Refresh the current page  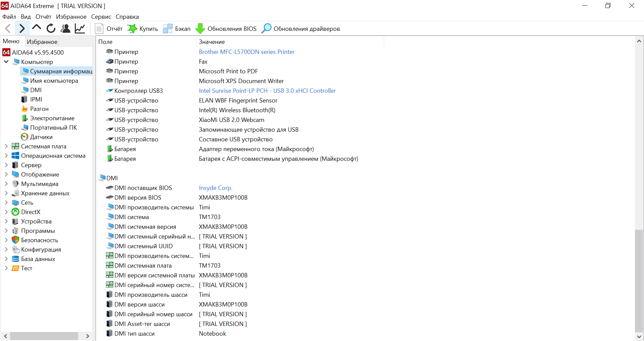point(51,28)
